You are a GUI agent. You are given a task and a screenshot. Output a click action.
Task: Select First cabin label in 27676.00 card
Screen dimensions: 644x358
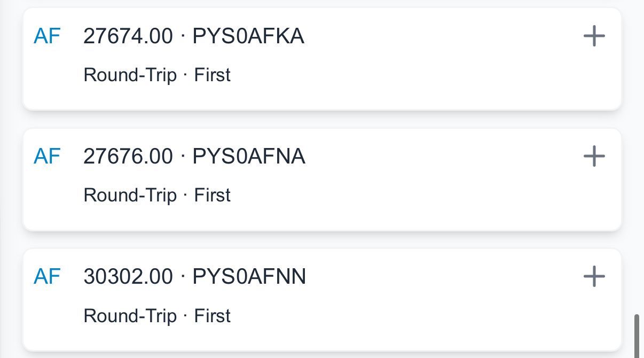pos(213,195)
